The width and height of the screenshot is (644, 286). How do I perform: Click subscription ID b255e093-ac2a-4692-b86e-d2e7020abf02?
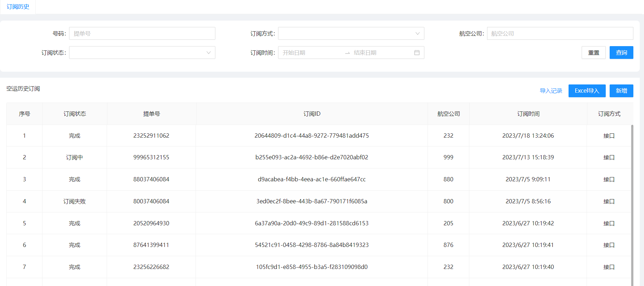[x=312, y=157]
